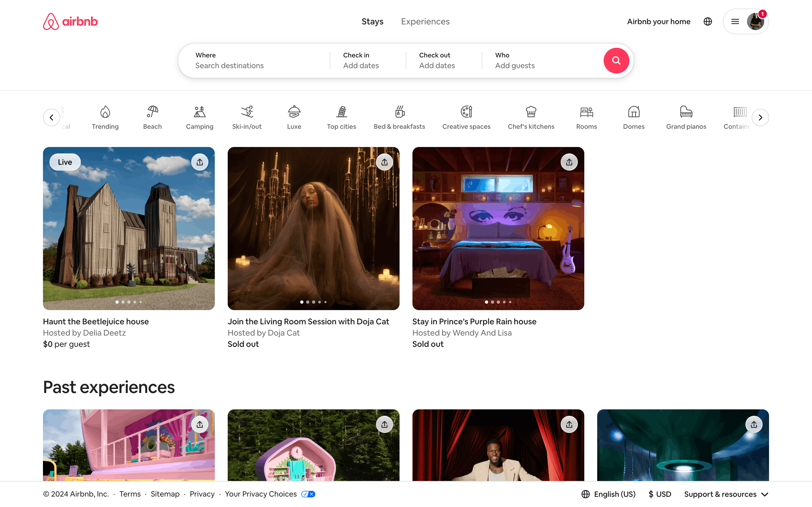The image size is (812, 507).
Task: Share the Prince's Purple Rain listing
Action: [x=569, y=162]
